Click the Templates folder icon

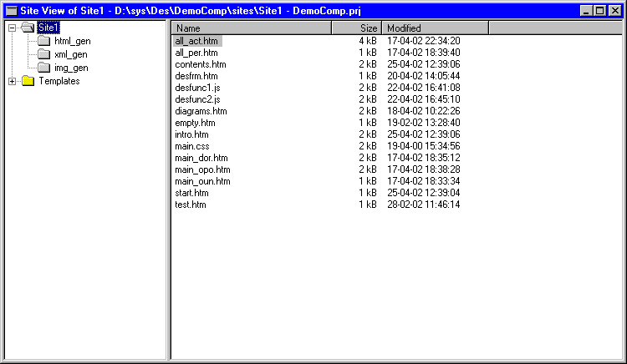pos(28,81)
